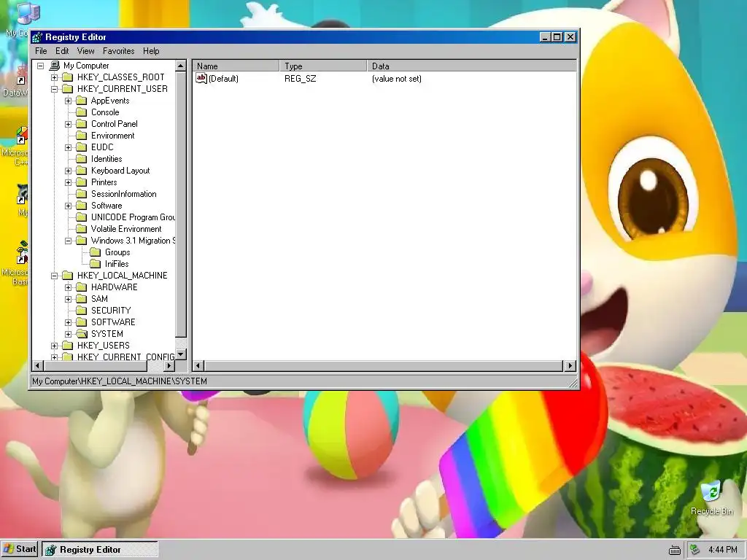Click the Data column header

click(x=472, y=66)
